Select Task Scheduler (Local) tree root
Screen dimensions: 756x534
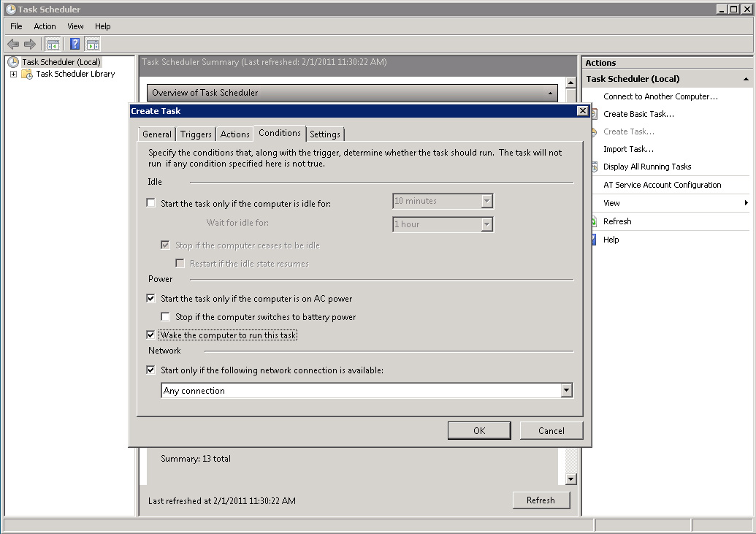[x=61, y=62]
